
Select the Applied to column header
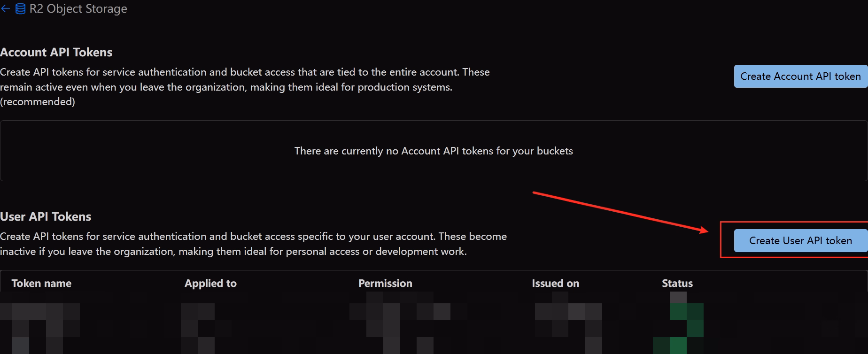[x=210, y=283]
